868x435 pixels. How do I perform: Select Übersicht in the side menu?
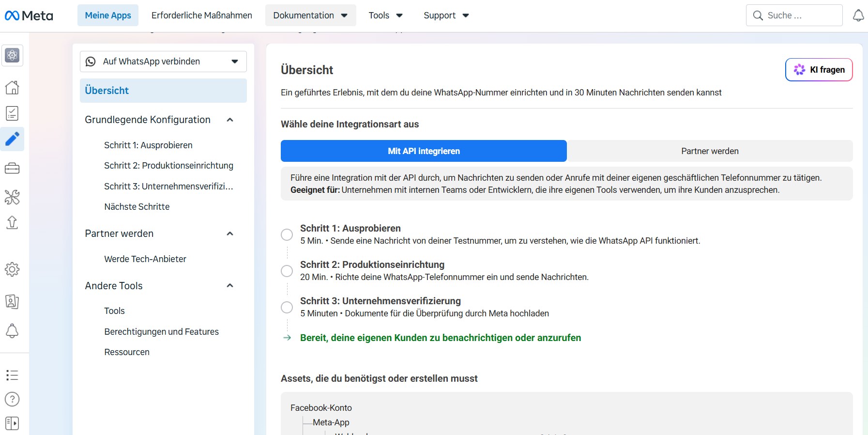(x=163, y=91)
